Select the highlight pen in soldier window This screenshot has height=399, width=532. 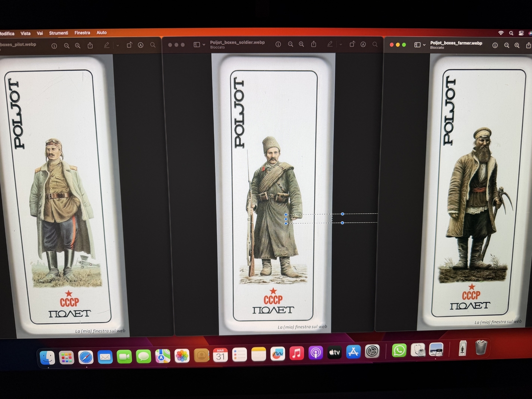pyautogui.click(x=330, y=44)
